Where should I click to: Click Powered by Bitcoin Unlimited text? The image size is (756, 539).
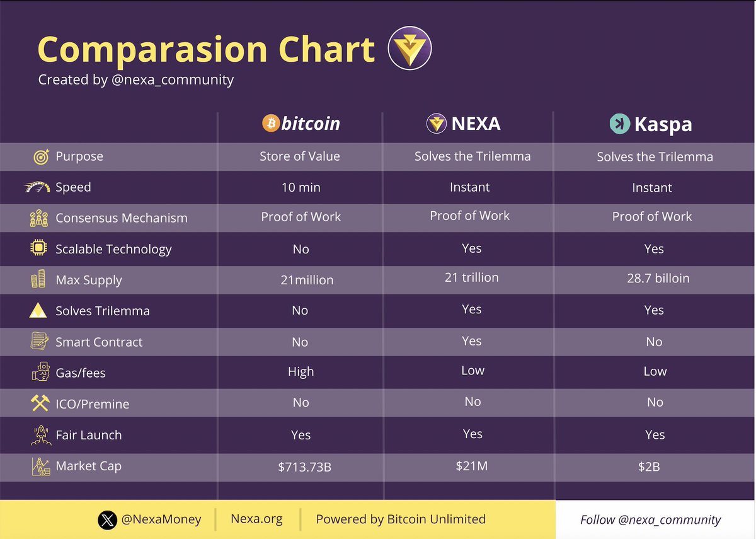coord(401,519)
